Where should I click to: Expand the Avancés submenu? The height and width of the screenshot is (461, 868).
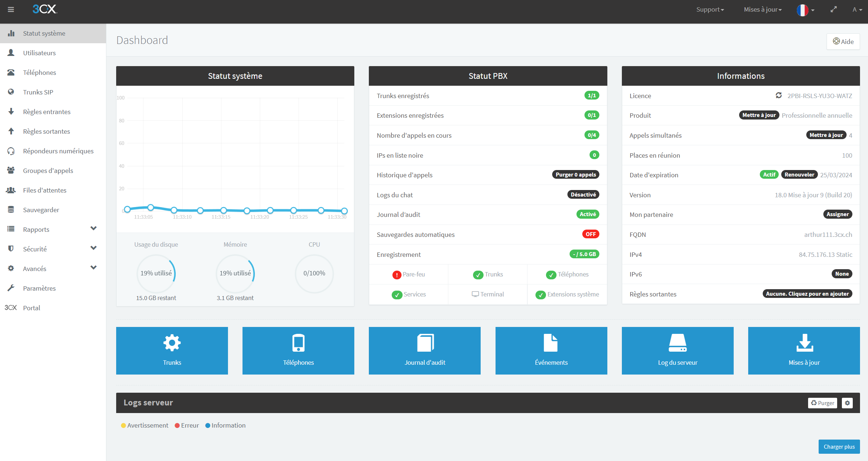(x=93, y=268)
